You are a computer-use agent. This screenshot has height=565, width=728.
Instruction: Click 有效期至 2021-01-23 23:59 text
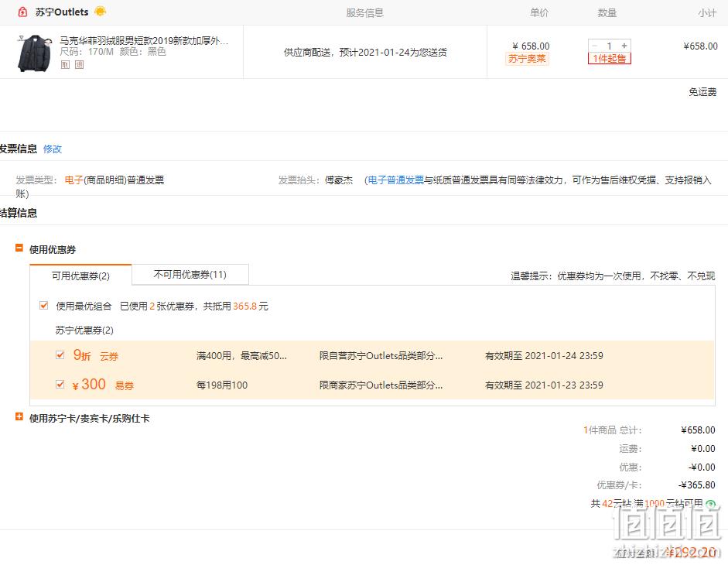tap(544, 385)
